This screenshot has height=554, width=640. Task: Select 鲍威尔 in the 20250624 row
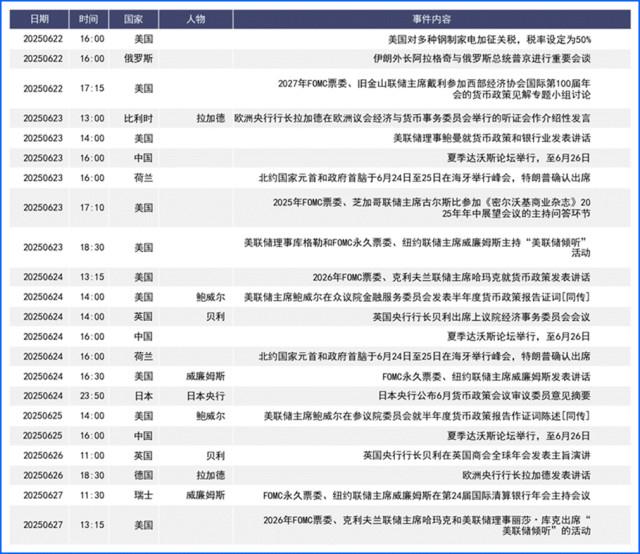(x=211, y=297)
